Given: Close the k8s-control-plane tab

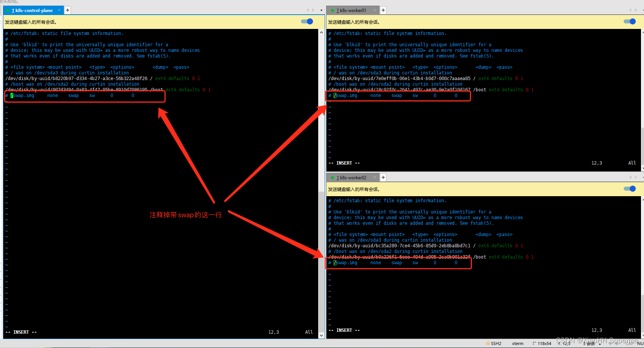Looking at the screenshot, I should click(59, 10).
